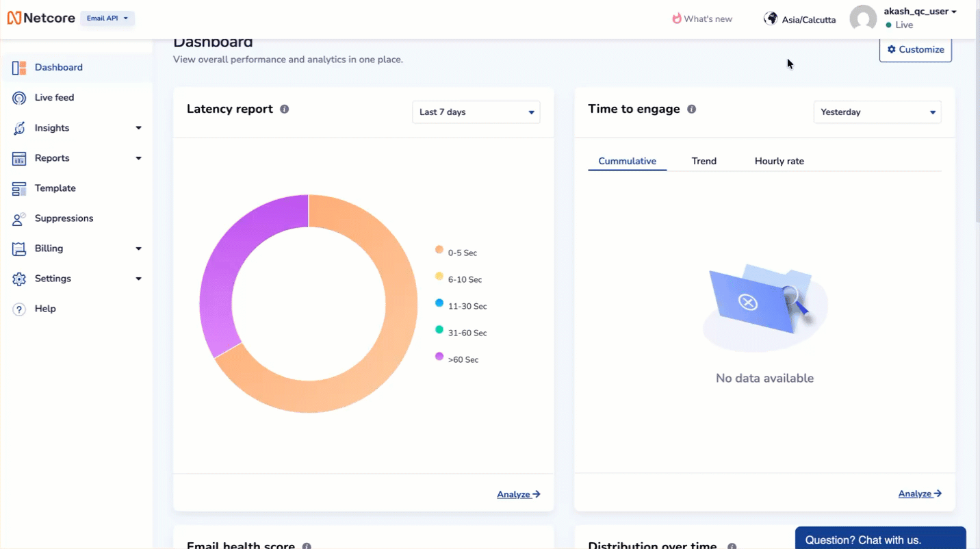980x549 pixels.
Task: Switch to the Trend tab
Action: click(704, 161)
